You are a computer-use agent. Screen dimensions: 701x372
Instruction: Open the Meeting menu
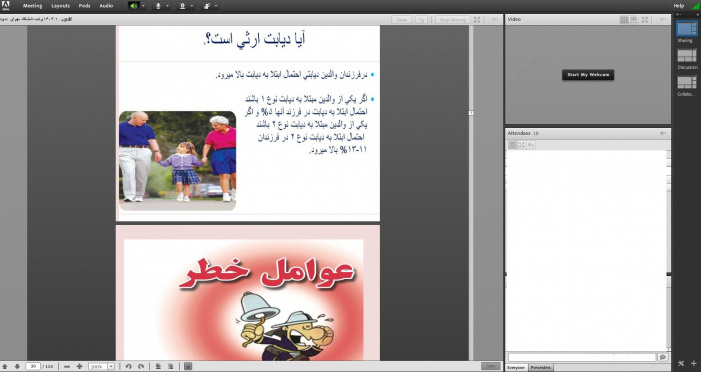point(32,6)
